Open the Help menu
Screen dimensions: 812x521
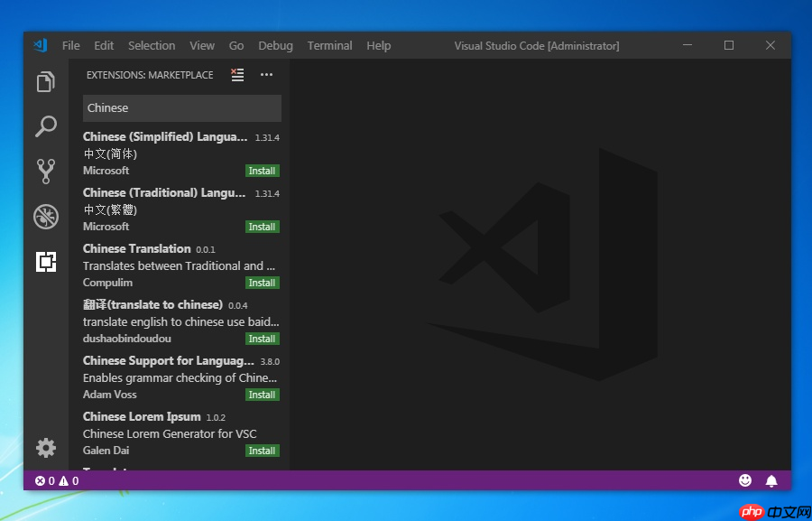point(378,45)
